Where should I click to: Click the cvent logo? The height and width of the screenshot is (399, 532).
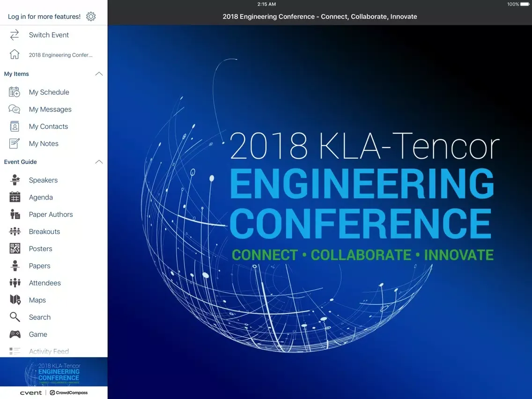(31, 392)
